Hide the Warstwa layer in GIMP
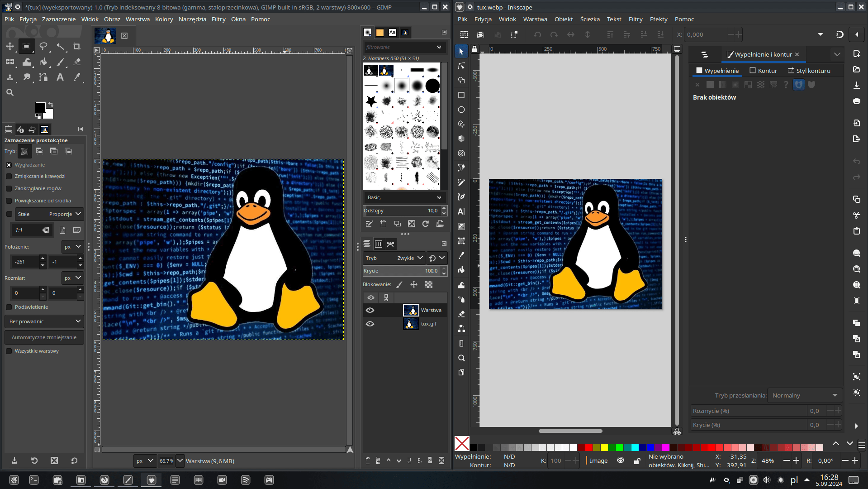 click(x=370, y=310)
